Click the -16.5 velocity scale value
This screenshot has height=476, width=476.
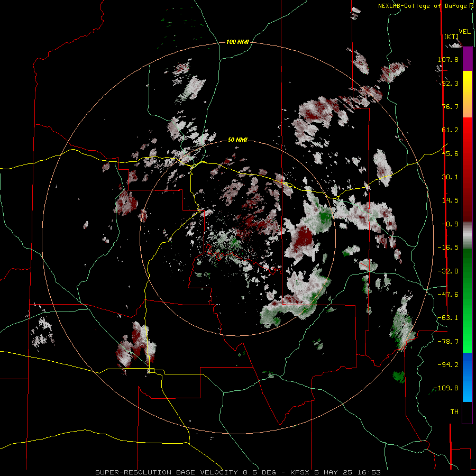point(448,248)
